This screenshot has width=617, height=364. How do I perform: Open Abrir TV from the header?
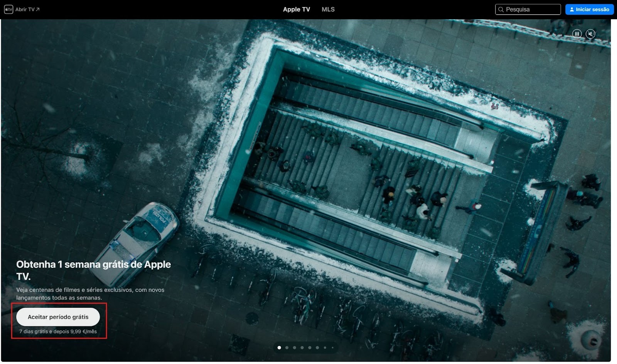pos(25,9)
